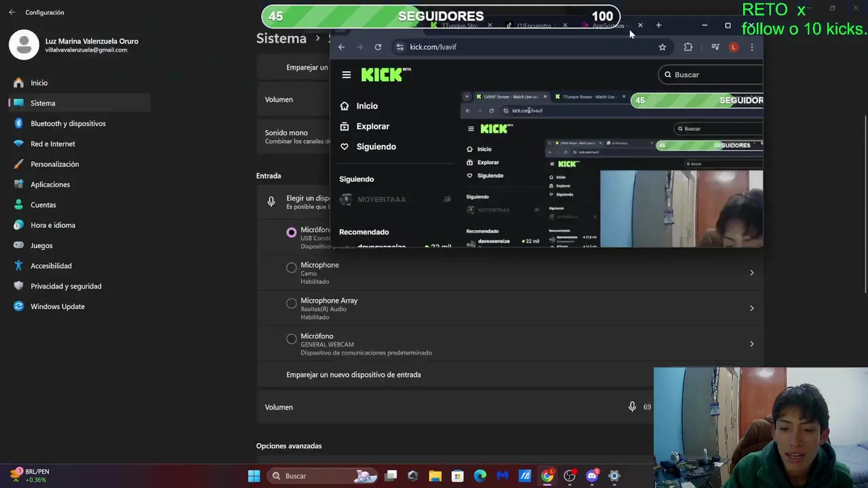This screenshot has width=868, height=488.
Task: Switch to the (1)Encuentra TikTok tab
Action: [x=535, y=26]
